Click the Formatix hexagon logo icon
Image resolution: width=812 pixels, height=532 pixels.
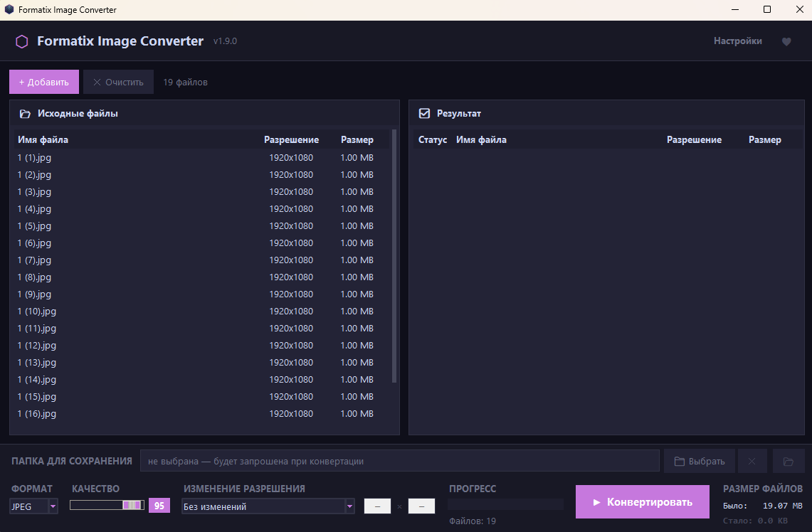point(22,41)
